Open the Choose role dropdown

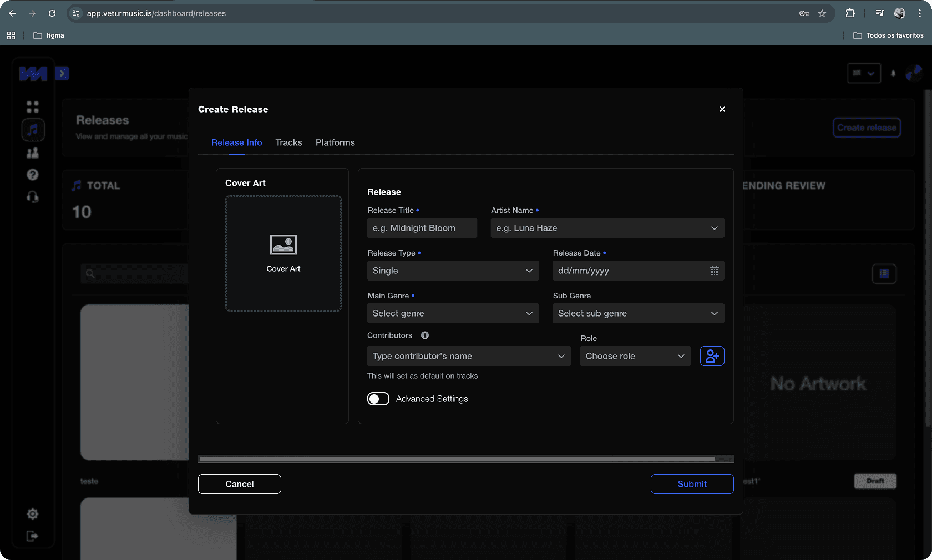(x=635, y=356)
